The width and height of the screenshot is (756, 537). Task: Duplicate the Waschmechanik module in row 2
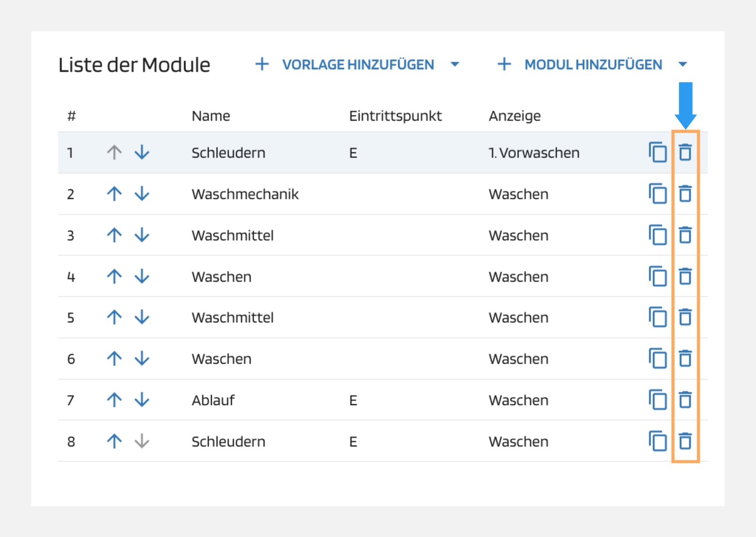point(657,194)
